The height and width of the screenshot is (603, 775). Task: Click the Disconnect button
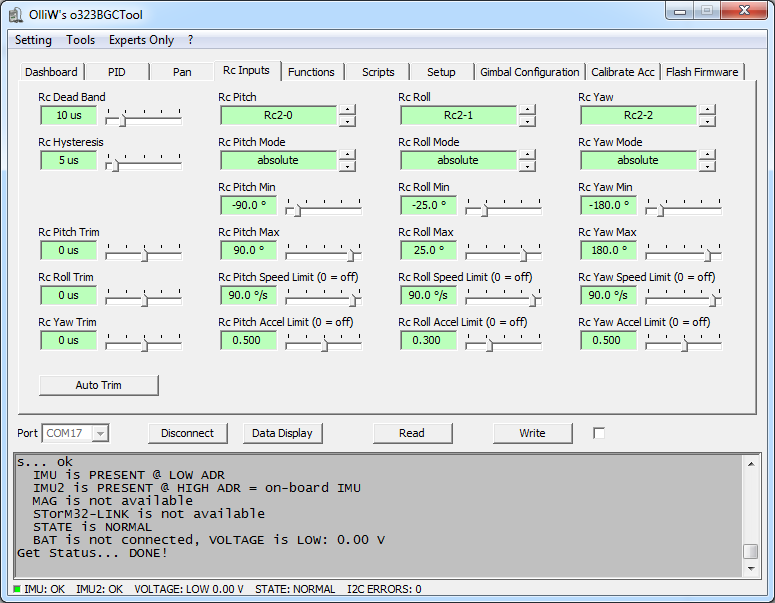[187, 433]
